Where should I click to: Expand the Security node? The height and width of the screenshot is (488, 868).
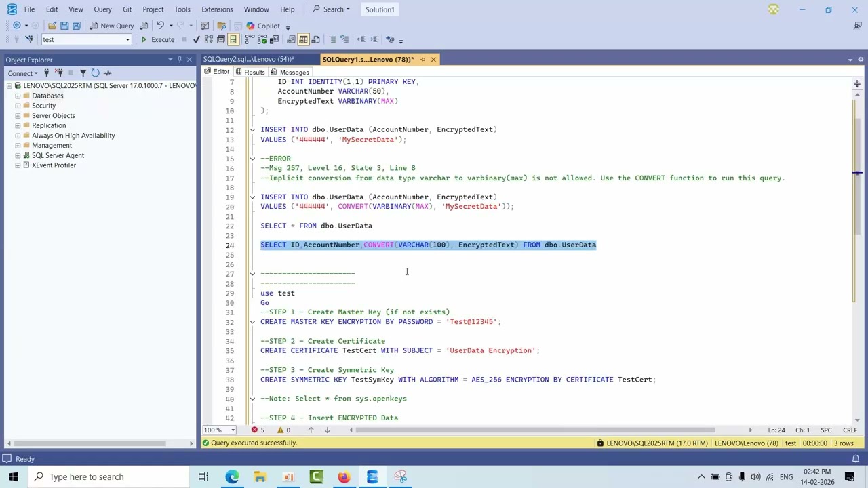pyautogui.click(x=18, y=106)
